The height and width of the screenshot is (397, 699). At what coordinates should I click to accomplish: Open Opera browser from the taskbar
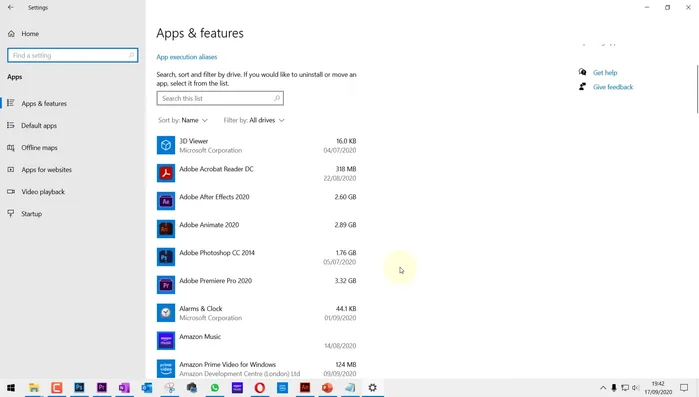coord(259,388)
